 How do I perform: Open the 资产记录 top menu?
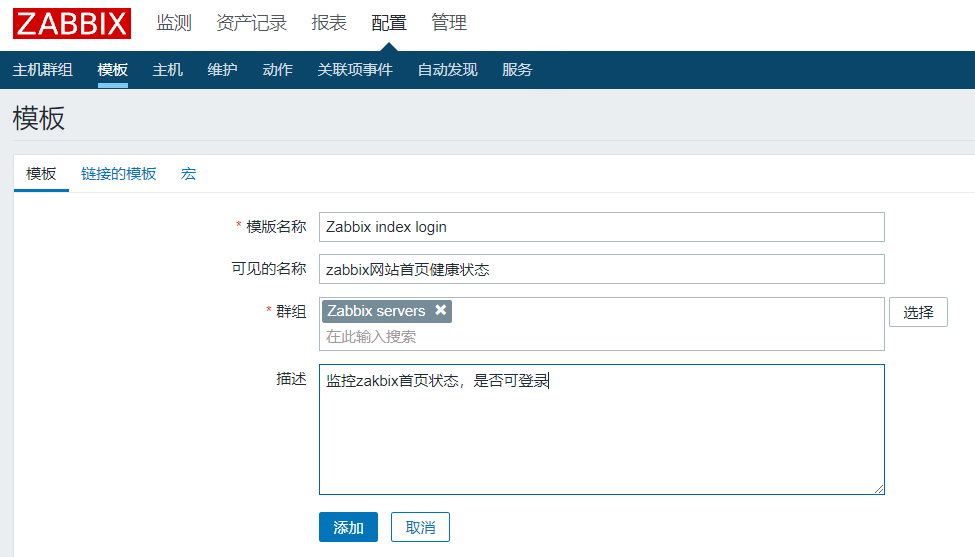click(251, 24)
